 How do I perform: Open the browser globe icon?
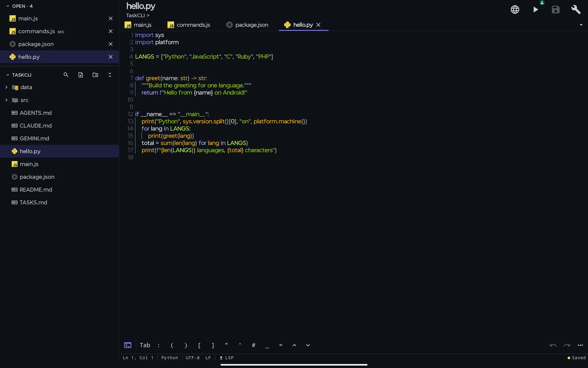(515, 10)
